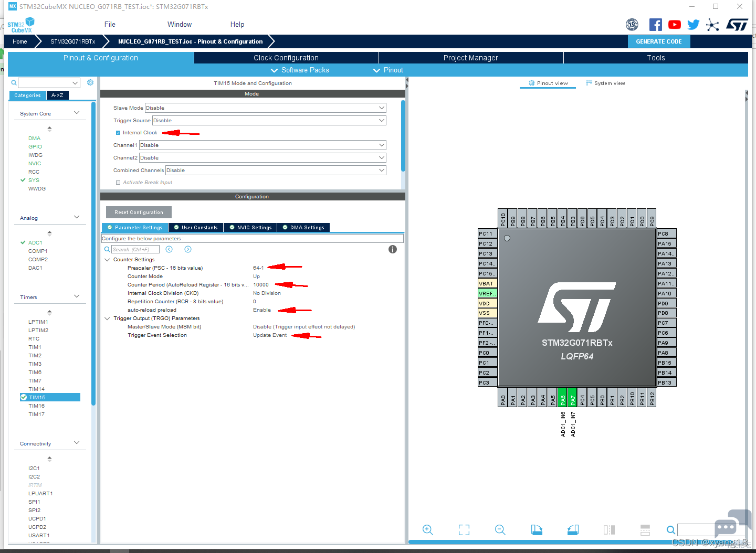Zoom out of the chip pinout
Viewport: 756px width, 553px height.
tap(500, 530)
